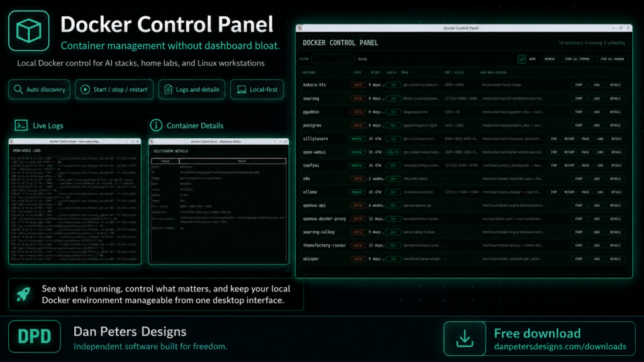
Task: Click the Local-first feature pill
Action: pyautogui.click(x=257, y=89)
